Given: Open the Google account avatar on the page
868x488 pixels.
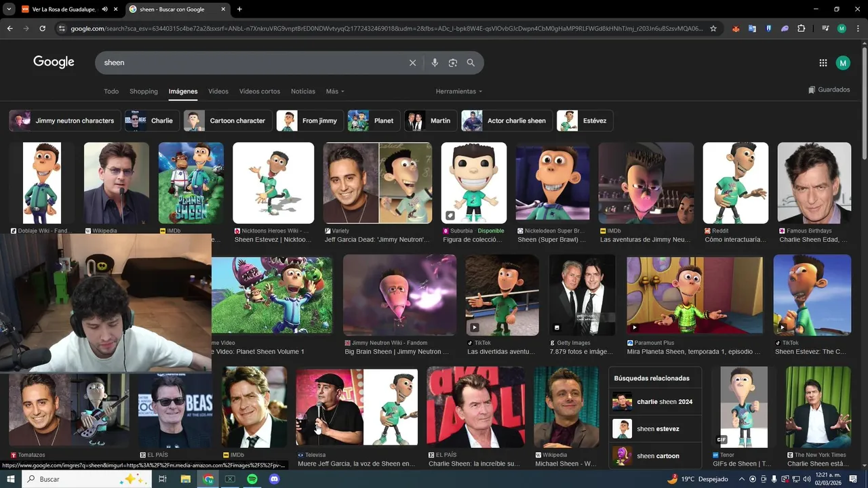Looking at the screenshot, I should (843, 63).
